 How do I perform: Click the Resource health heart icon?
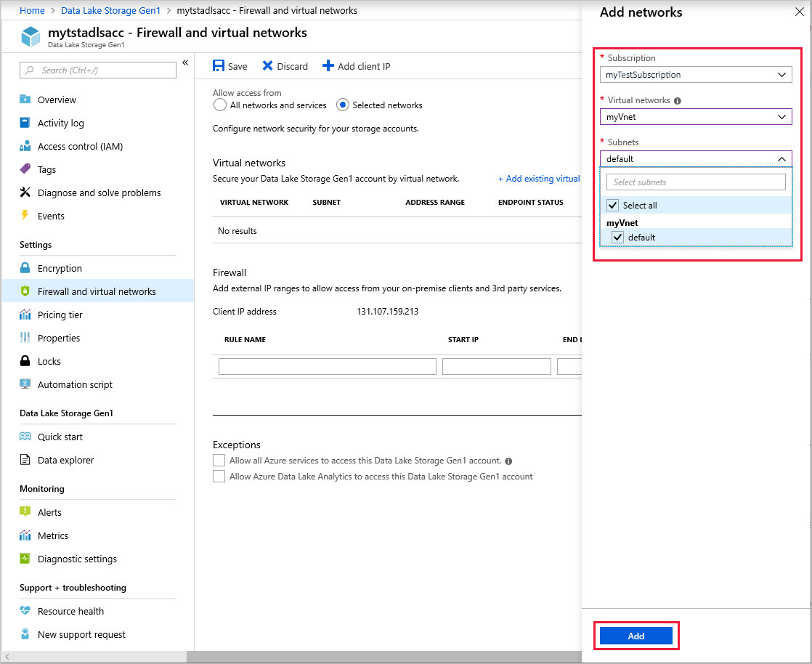pos(25,611)
